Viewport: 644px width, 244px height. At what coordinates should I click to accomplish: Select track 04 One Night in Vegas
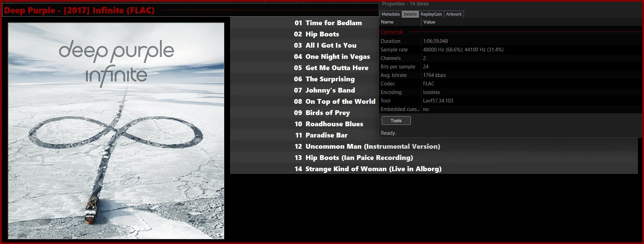click(332, 56)
